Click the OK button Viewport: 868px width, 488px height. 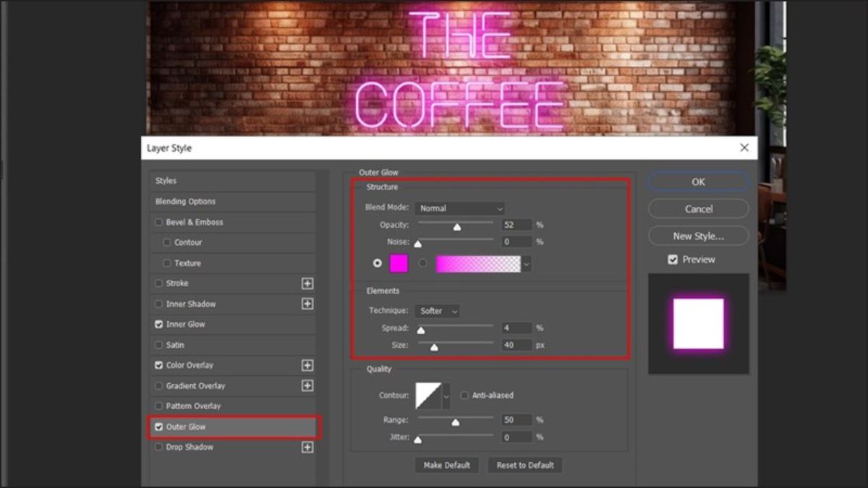(x=698, y=182)
